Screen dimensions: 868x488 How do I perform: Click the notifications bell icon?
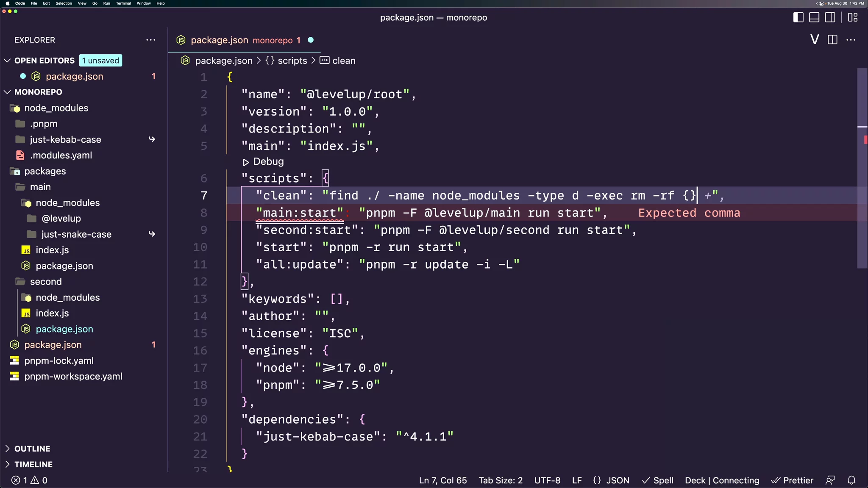851,480
